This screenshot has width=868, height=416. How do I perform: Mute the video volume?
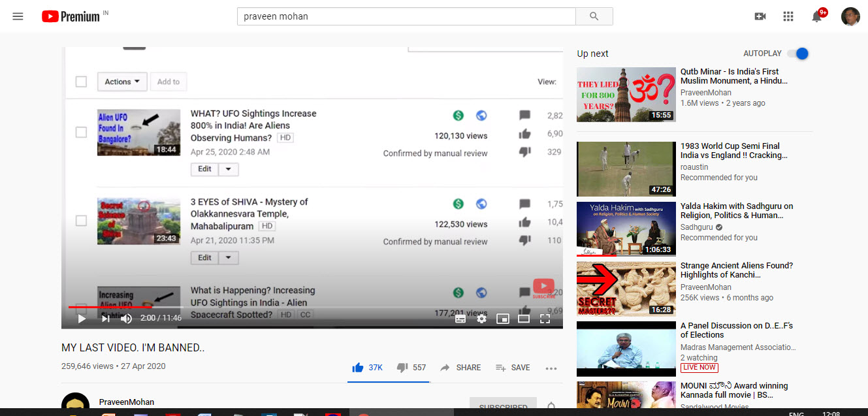click(126, 319)
